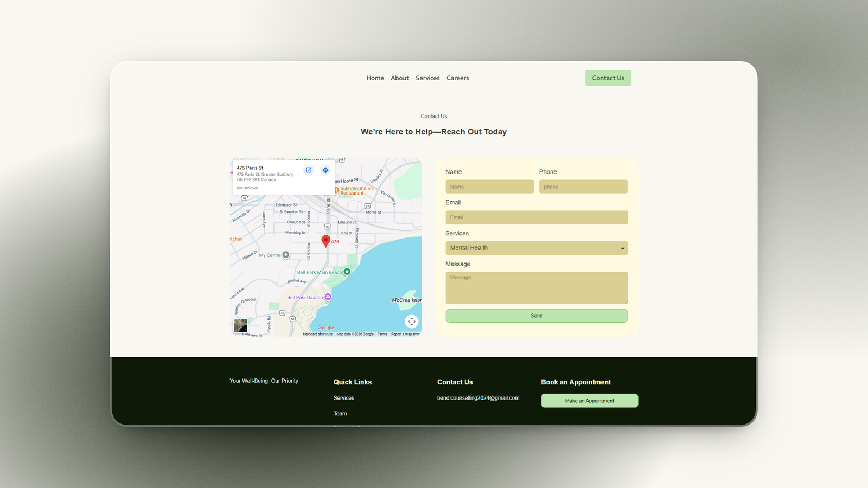Click the Contact Us header button
The width and height of the screenshot is (868, 488).
click(608, 78)
